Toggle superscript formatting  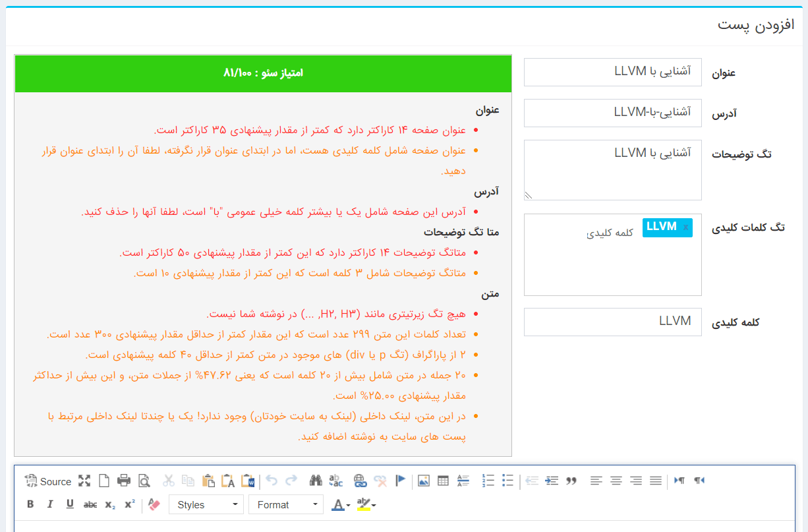tap(130, 504)
